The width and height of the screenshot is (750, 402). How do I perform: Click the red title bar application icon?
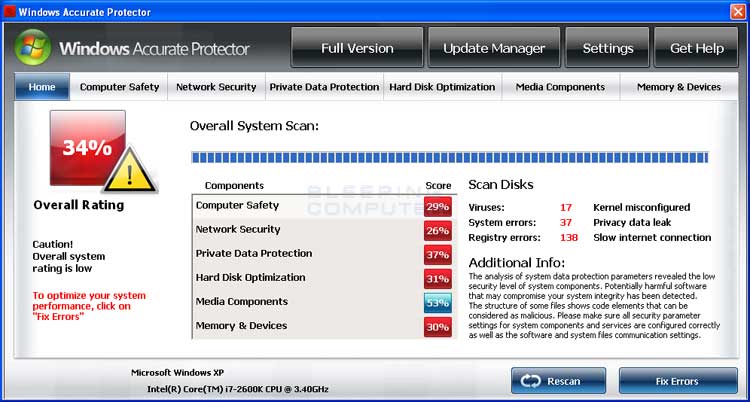click(9, 11)
